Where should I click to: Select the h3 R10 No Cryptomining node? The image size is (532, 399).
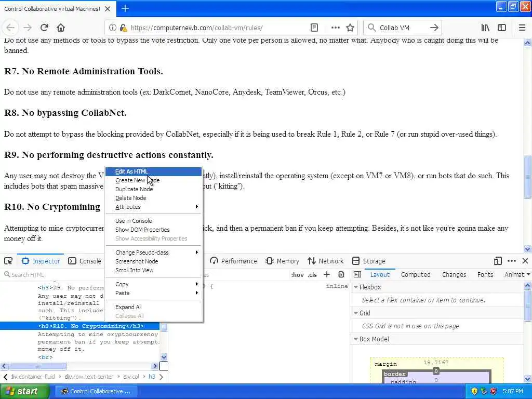click(79, 326)
